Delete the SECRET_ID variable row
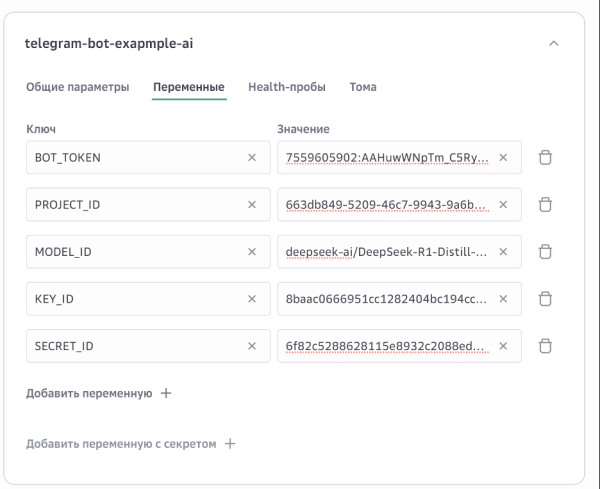This screenshot has height=489, width=600. (x=546, y=346)
